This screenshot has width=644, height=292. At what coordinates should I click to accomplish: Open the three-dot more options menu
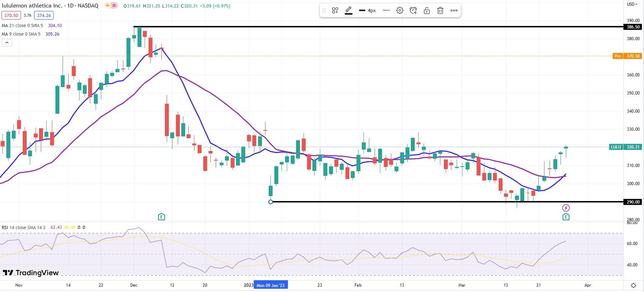454,10
